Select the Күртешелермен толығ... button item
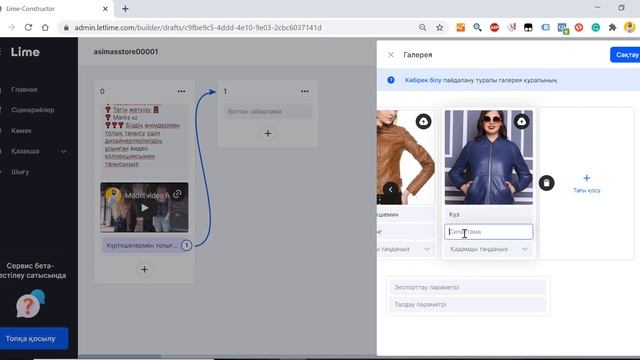Viewport: 640px width, 360px height. 141,245
